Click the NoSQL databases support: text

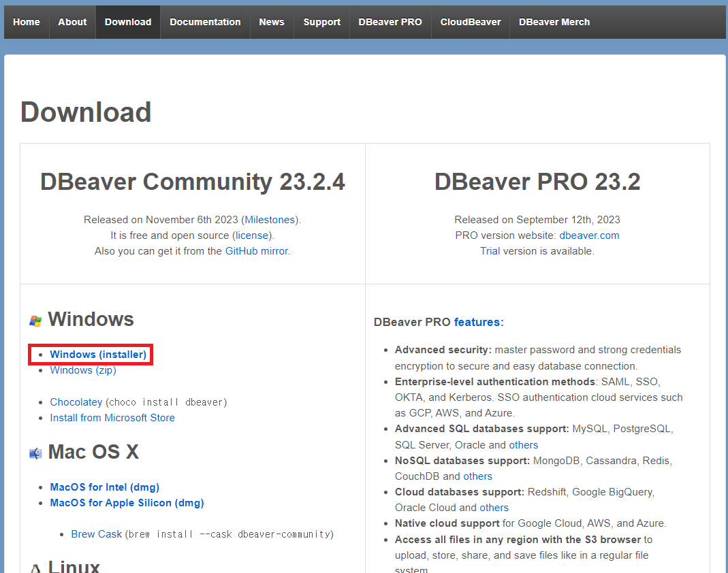[x=462, y=461]
